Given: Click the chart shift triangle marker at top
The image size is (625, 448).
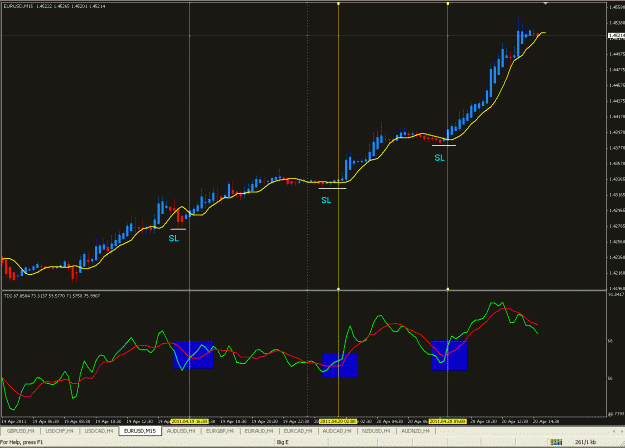Looking at the screenshot, I should click(x=546, y=3).
